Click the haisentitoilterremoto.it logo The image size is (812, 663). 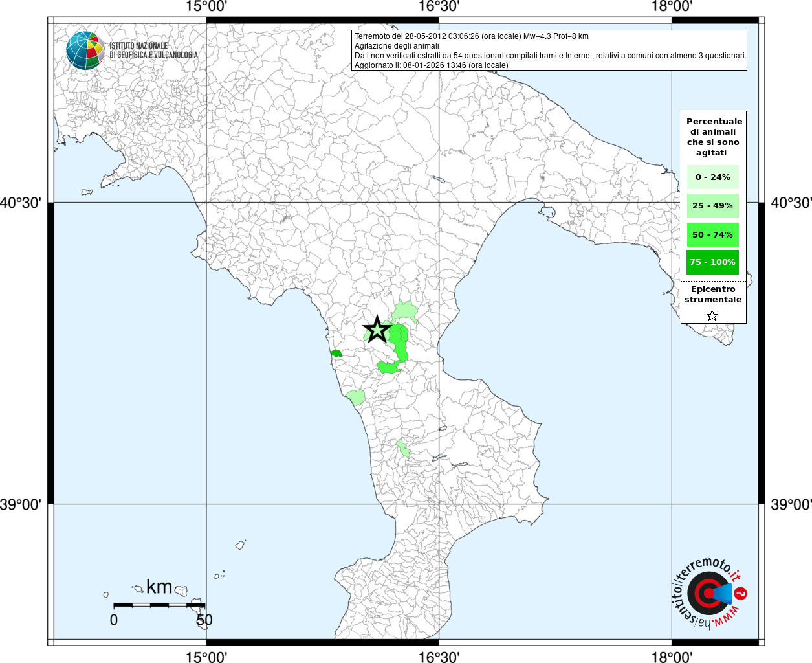click(710, 593)
